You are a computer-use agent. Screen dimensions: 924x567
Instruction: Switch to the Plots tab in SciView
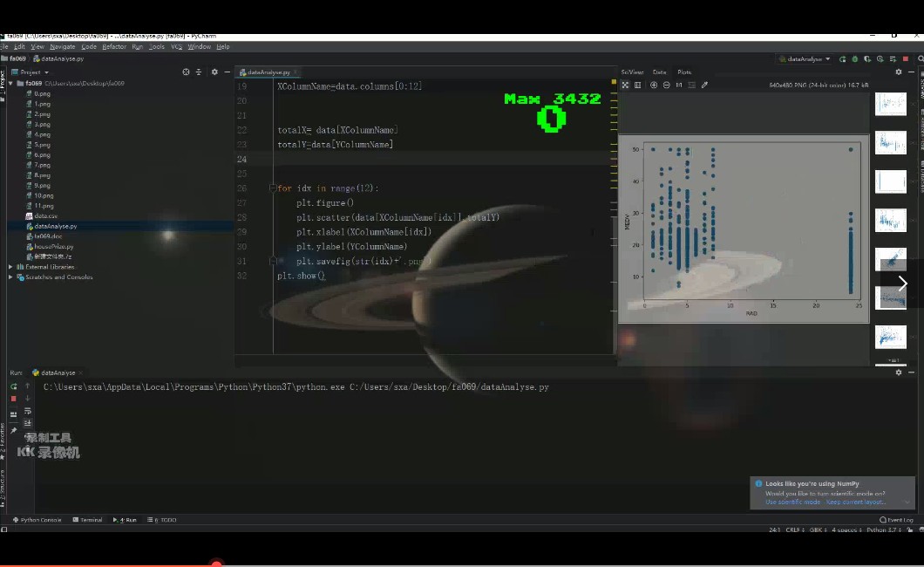pos(684,72)
